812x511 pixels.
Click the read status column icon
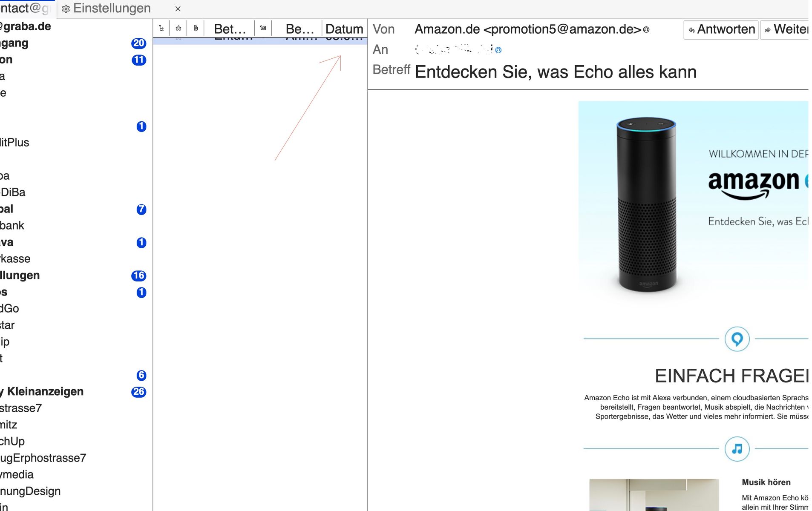point(263,29)
